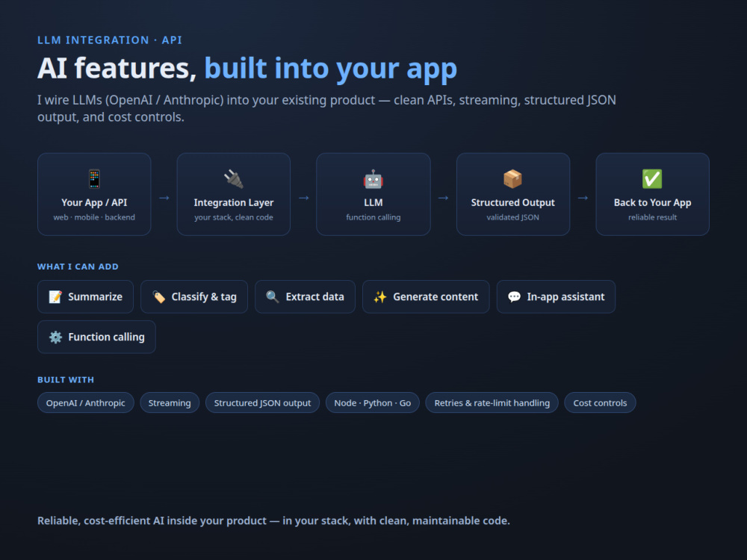Click the footer line starting 'Reliable, cost-efficient AI'
Screen dimensions: 747x560
(273, 520)
